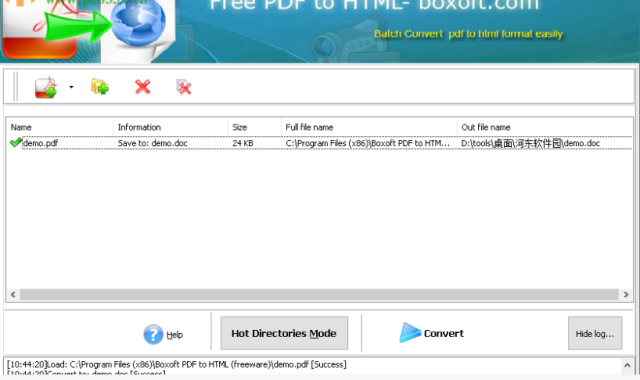The image size is (640, 380).
Task: Click the Full file name column header
Action: coord(369,127)
